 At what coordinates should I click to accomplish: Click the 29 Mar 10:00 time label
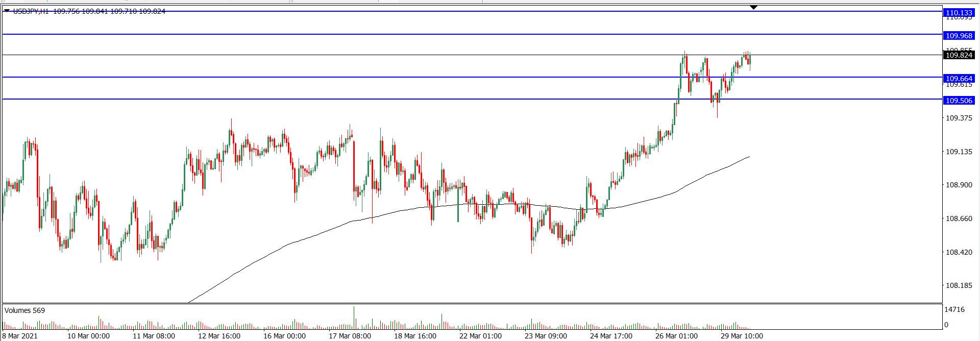(742, 336)
